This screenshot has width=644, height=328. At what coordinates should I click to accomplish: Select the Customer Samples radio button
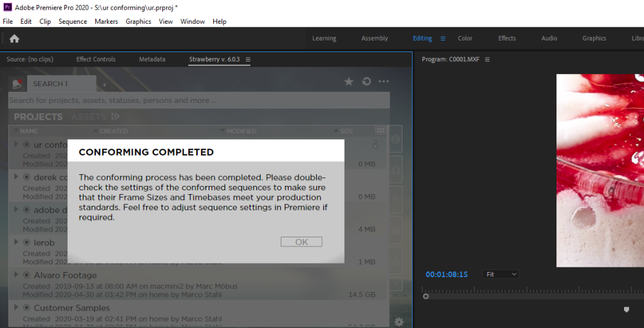coord(27,308)
